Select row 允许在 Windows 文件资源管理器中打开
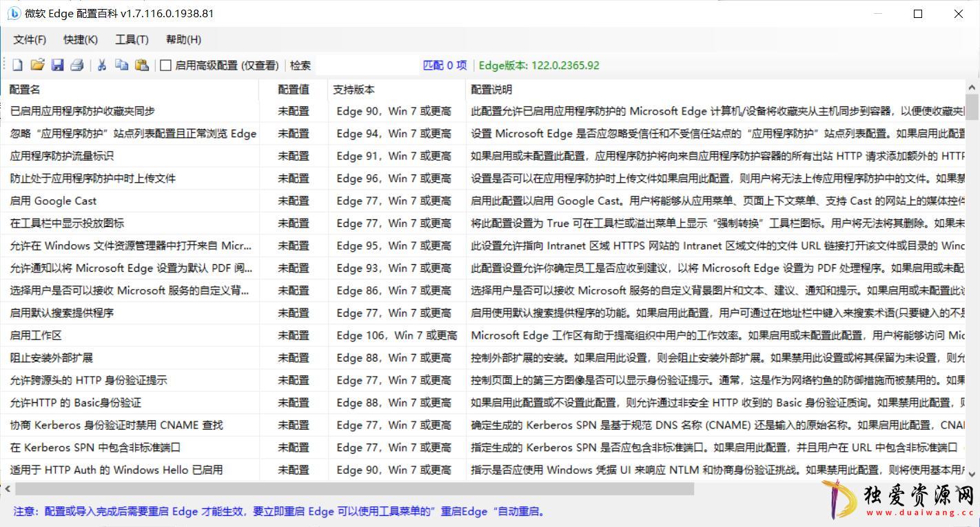 (x=484, y=246)
